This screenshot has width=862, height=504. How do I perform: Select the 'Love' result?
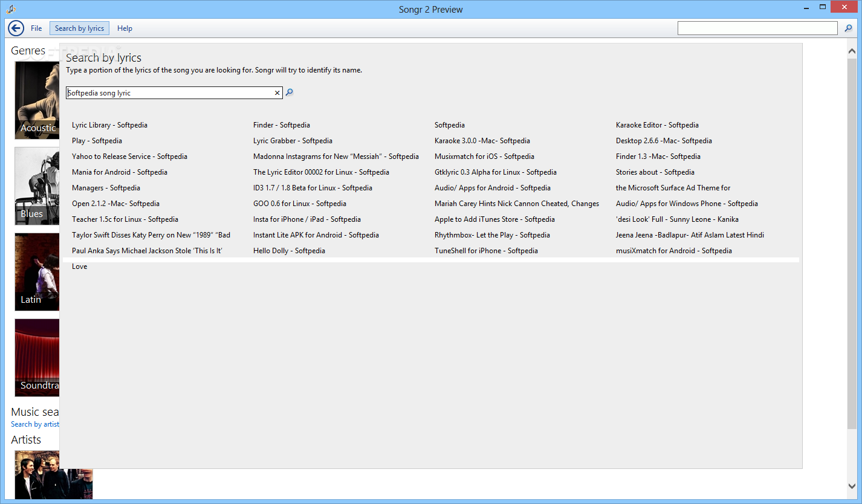[79, 267]
